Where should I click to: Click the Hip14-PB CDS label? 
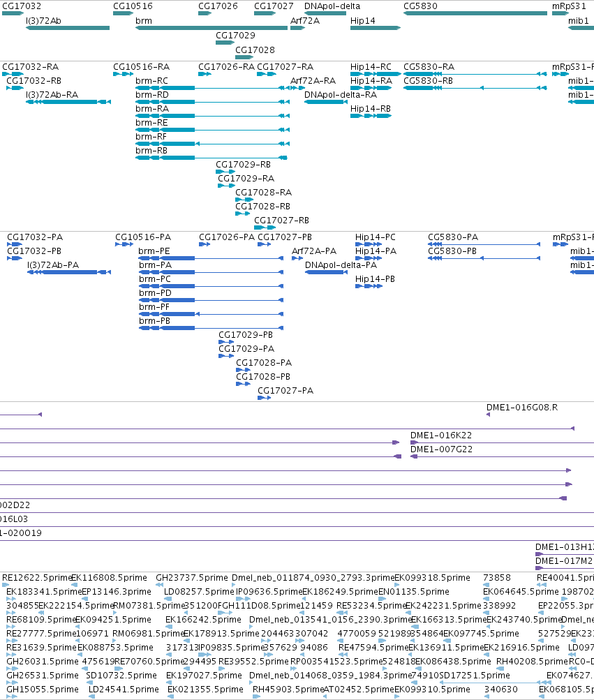pyautogui.click(x=375, y=279)
